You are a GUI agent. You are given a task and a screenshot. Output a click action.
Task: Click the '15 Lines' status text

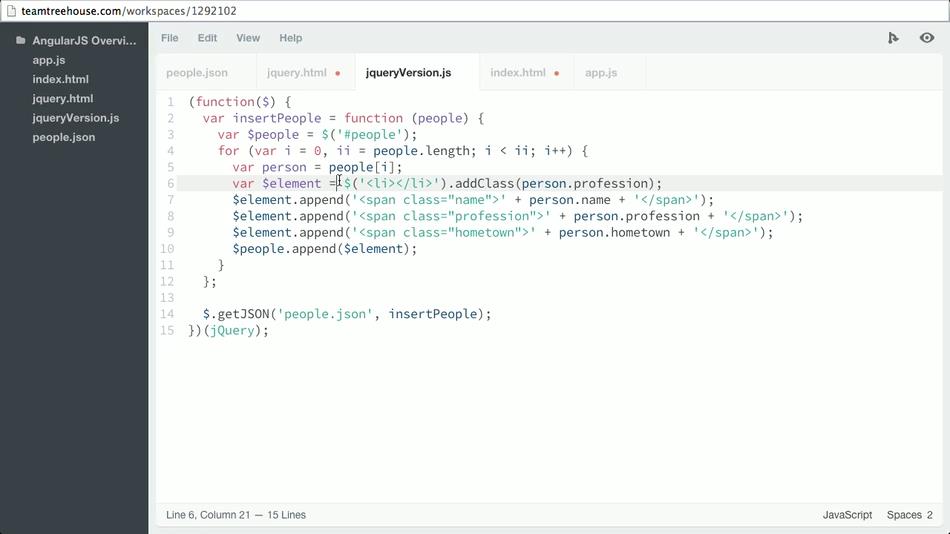[287, 515]
